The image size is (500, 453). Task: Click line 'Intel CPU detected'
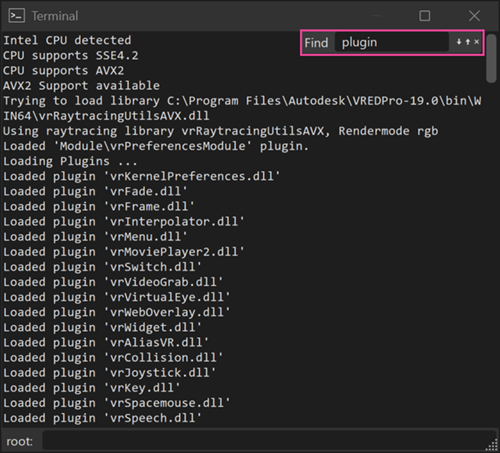pos(67,40)
